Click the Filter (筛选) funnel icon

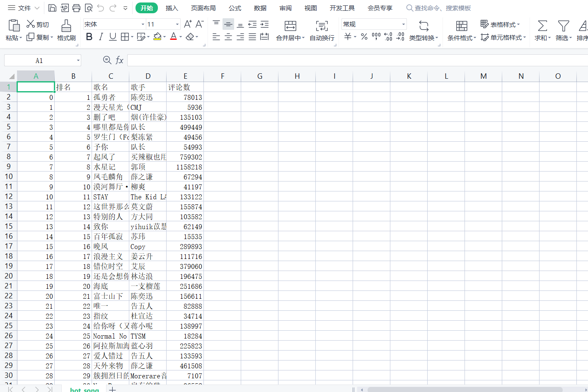pyautogui.click(x=563, y=26)
